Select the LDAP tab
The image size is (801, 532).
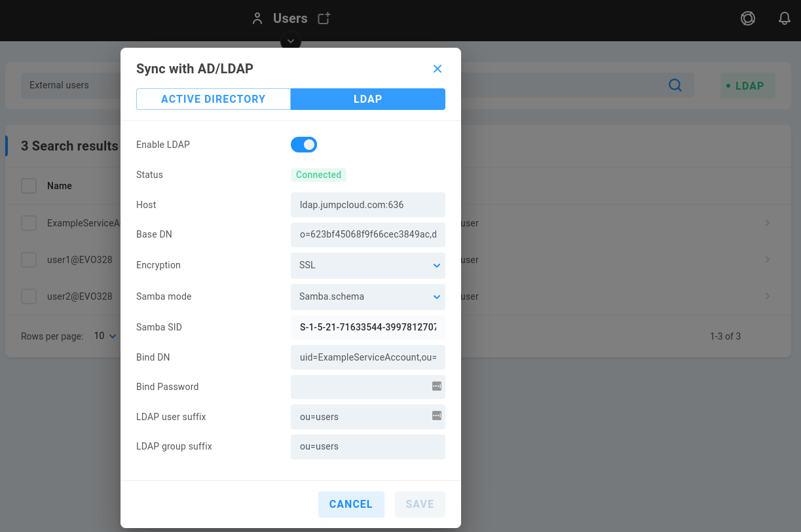click(x=368, y=99)
